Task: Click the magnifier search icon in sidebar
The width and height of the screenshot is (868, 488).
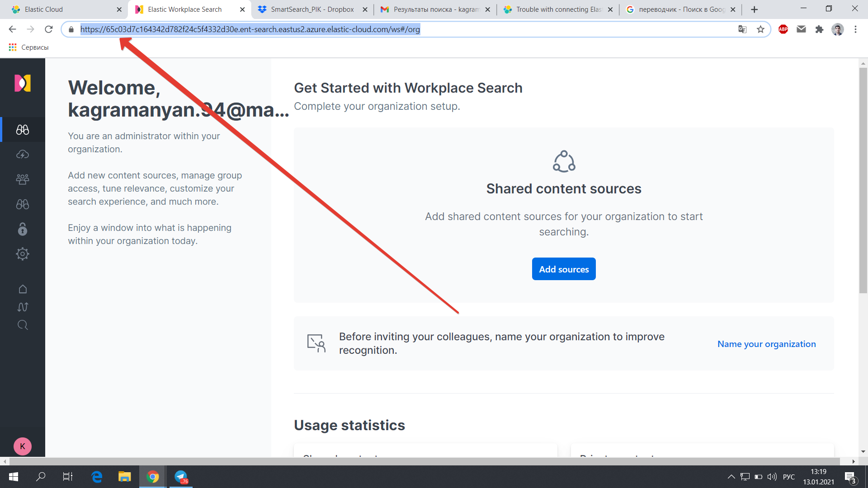Action: tap(23, 325)
